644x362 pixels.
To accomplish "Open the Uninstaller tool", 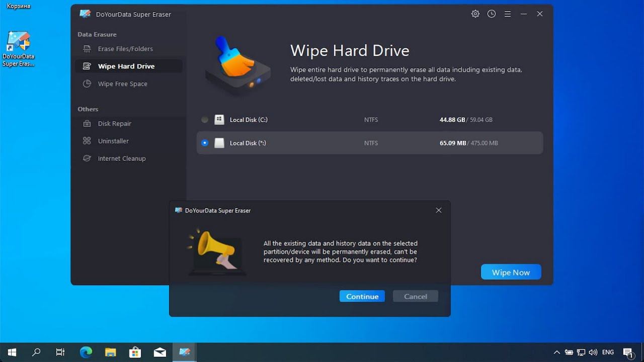I will pyautogui.click(x=128, y=141).
